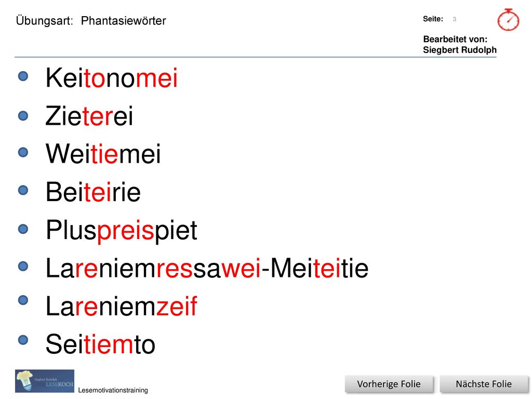Click the bullet beside Pluspreispiet
532x399 pixels.
23,229
